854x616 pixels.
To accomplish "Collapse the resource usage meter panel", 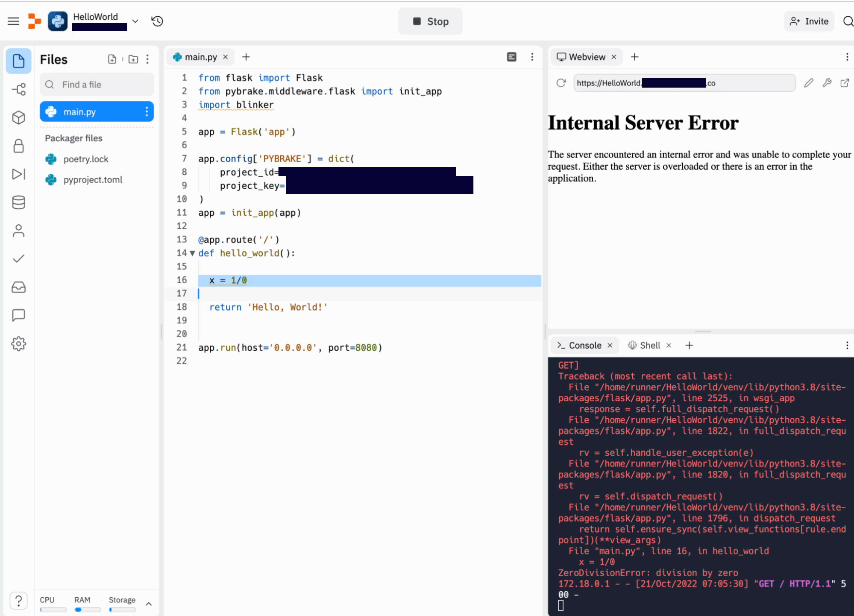I will (149, 603).
